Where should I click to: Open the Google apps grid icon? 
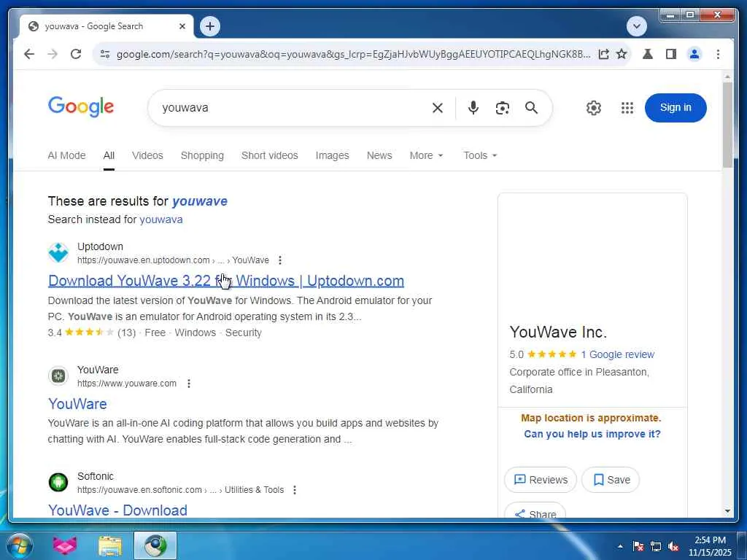tap(627, 108)
